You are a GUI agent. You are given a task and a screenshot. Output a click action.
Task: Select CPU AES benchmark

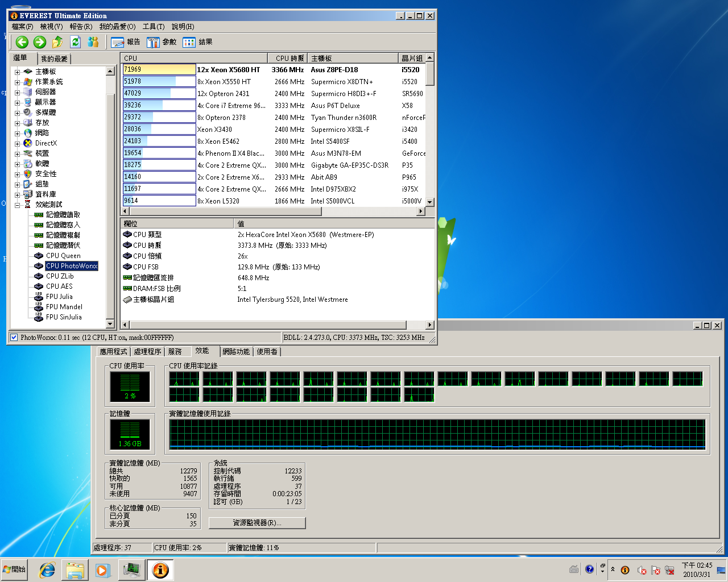click(59, 286)
